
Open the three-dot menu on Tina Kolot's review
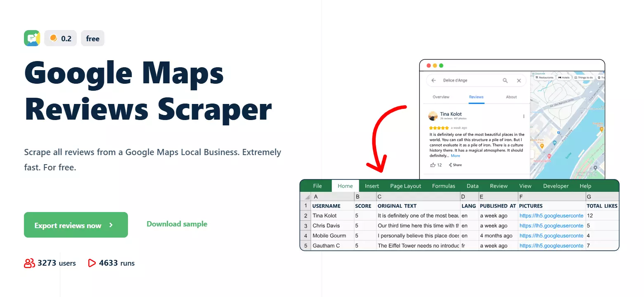pyautogui.click(x=524, y=116)
